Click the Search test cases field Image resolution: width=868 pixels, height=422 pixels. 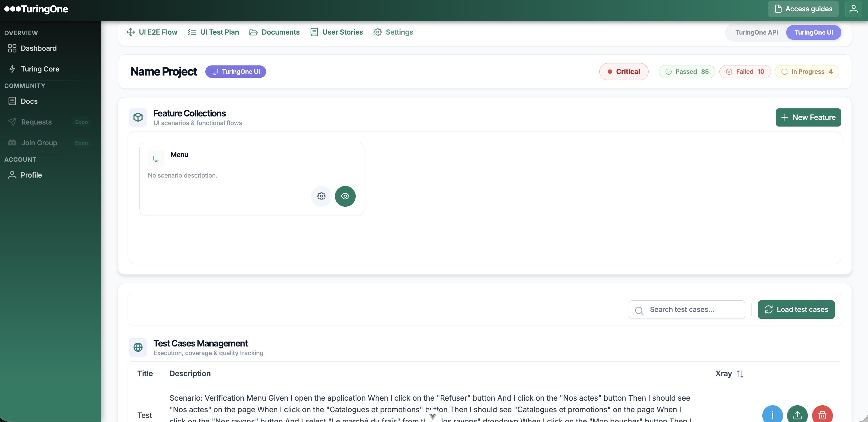687,309
